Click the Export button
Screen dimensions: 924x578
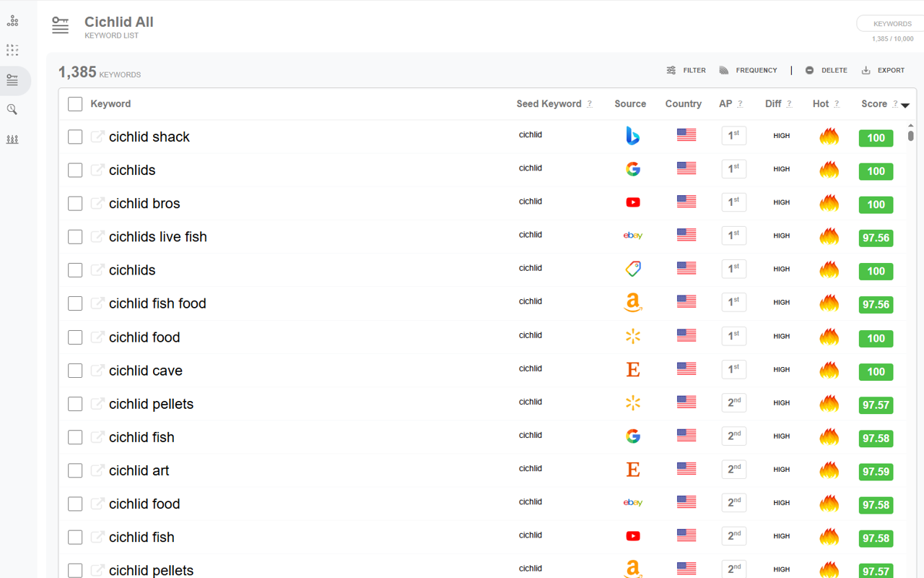coord(883,70)
